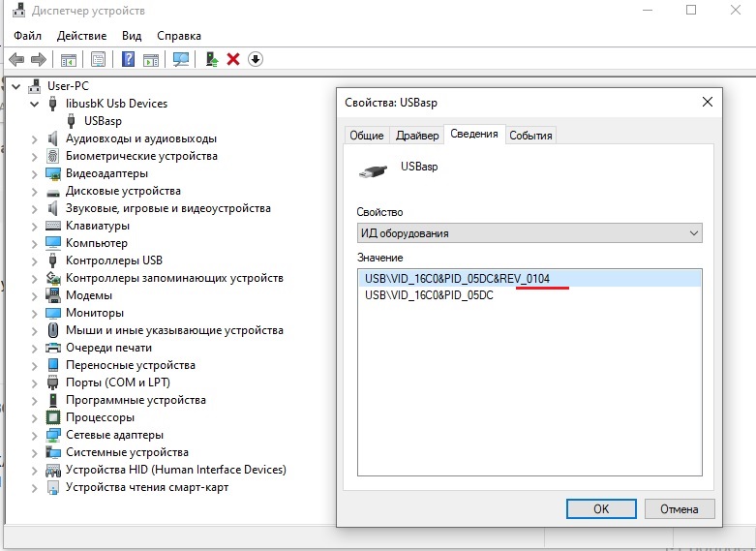Select the USB\VID_16C0&PID_05DC value without REV
The height and width of the screenshot is (551, 756).
pos(429,295)
